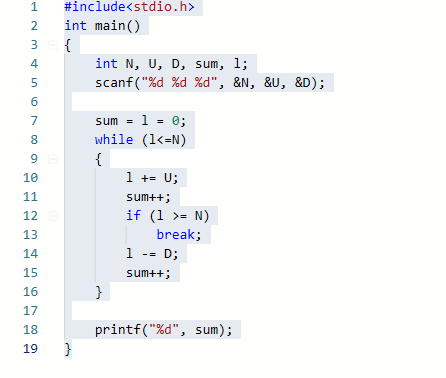Click line number 1 in the gutter
Viewport: 446px width, 378px height.
pos(34,7)
